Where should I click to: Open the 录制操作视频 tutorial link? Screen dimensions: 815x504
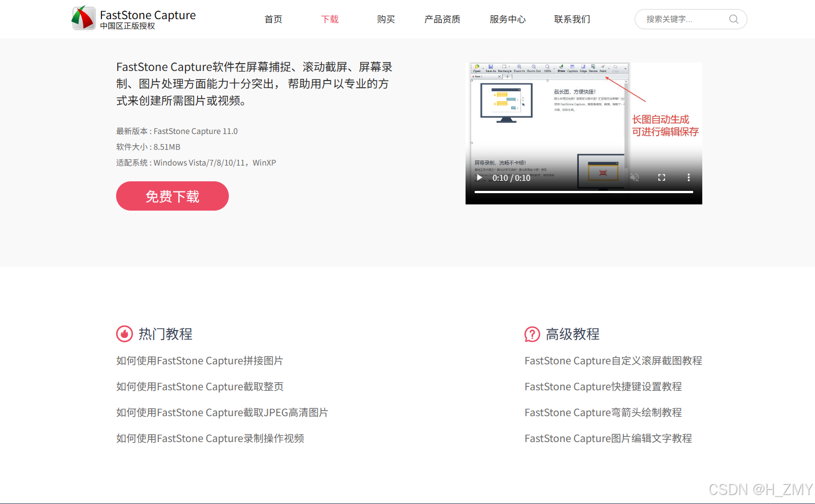tap(210, 439)
